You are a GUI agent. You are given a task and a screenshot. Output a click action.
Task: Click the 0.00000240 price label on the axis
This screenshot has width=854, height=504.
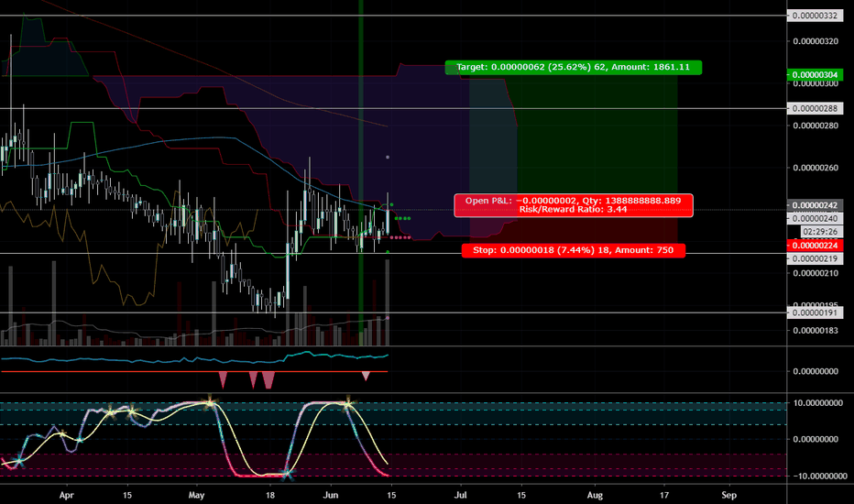pos(815,218)
